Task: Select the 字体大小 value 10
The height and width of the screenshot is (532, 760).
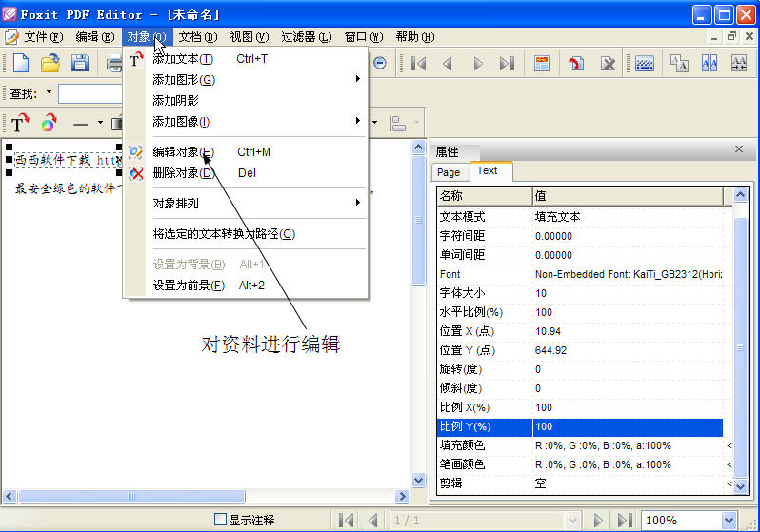Action: (541, 293)
